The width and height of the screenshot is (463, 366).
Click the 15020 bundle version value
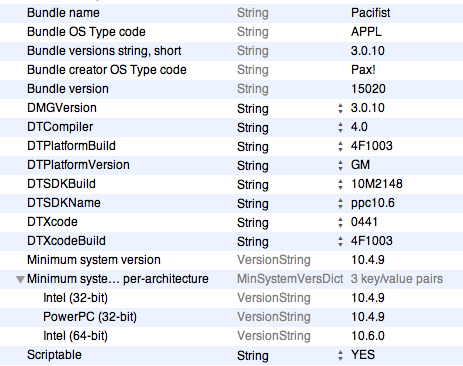click(x=368, y=89)
